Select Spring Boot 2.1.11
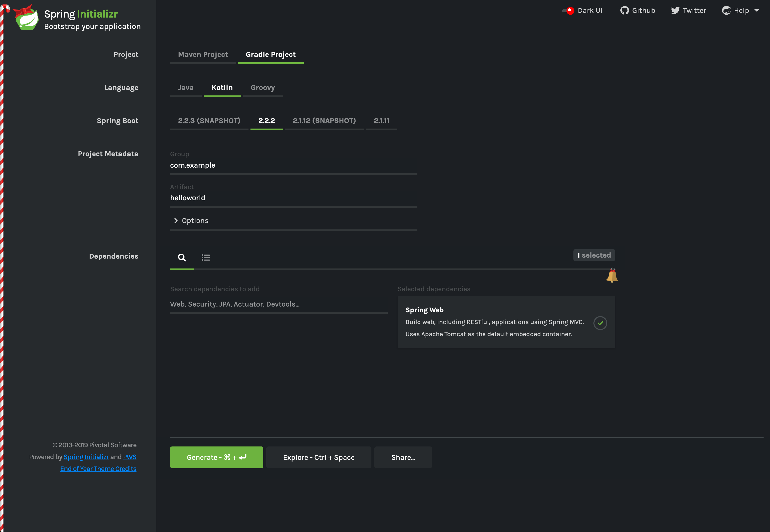Viewport: 770px width, 532px height. 381,121
